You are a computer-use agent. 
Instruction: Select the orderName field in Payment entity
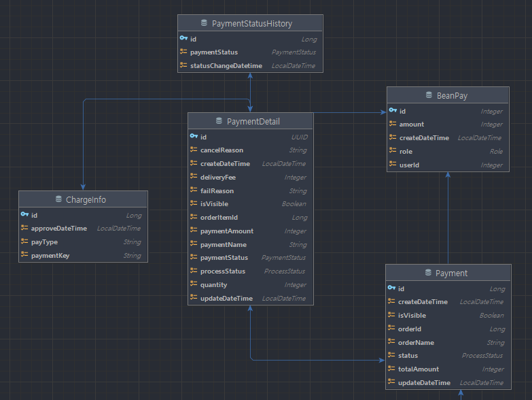(x=416, y=342)
